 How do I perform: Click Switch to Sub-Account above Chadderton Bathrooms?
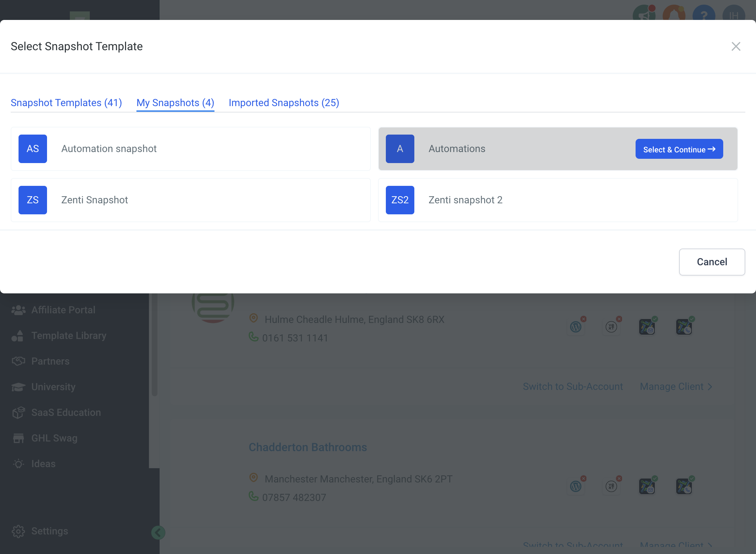click(x=573, y=387)
